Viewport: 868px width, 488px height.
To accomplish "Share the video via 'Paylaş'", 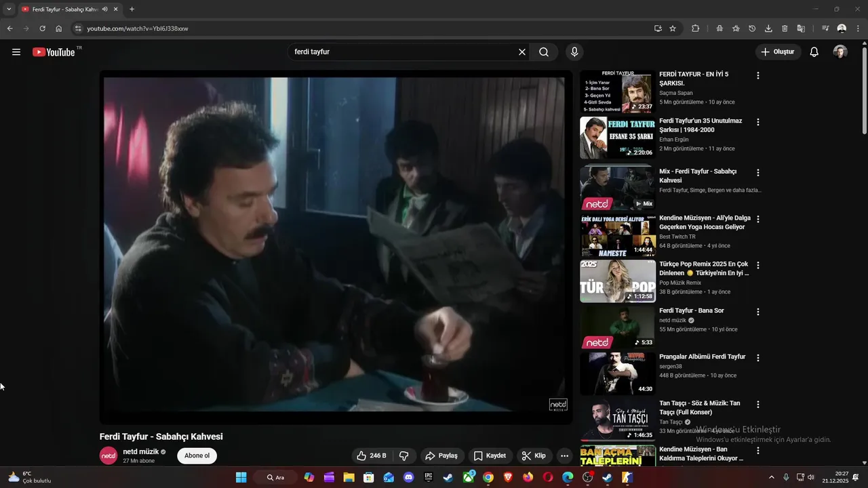I will coord(441,455).
